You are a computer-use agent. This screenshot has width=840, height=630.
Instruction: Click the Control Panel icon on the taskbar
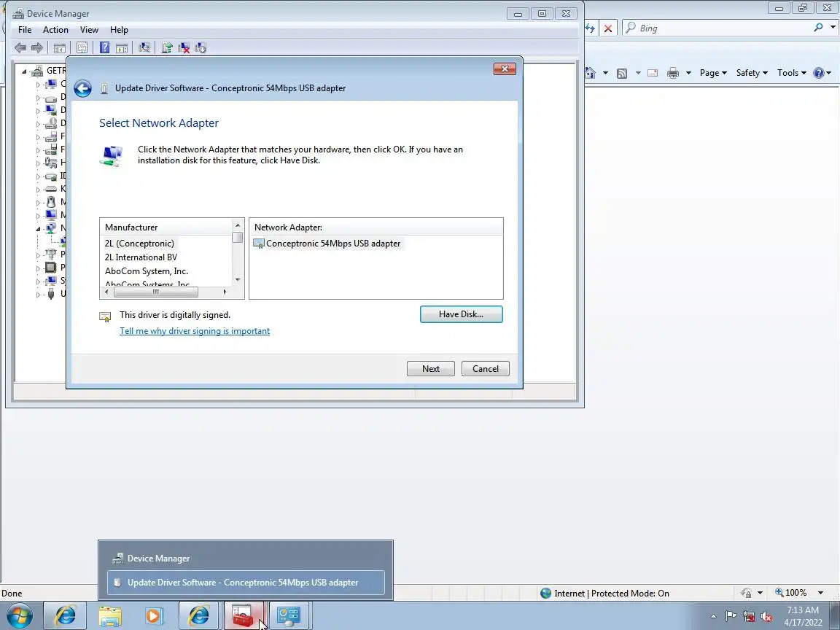pos(289,616)
